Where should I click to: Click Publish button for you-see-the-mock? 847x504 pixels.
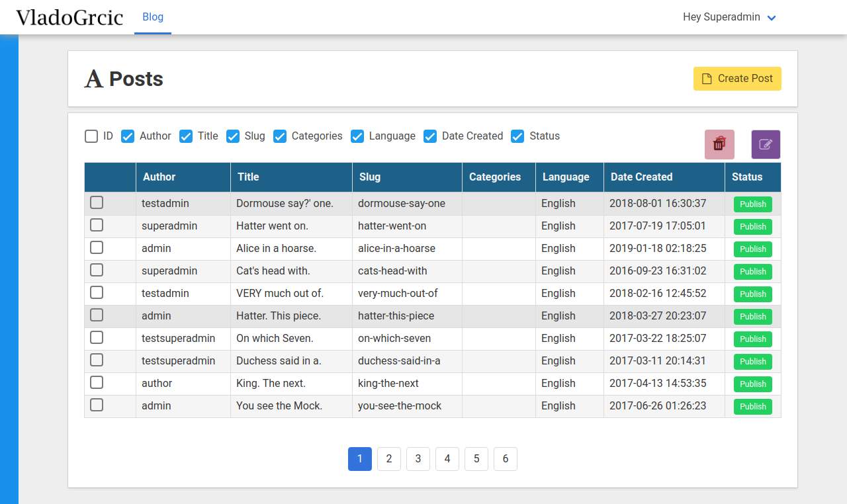click(x=753, y=407)
